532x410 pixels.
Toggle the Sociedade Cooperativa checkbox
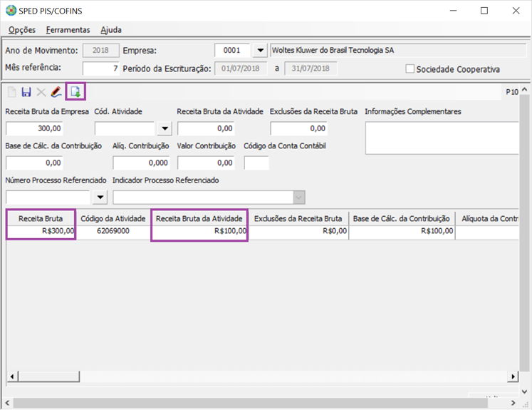coord(410,69)
